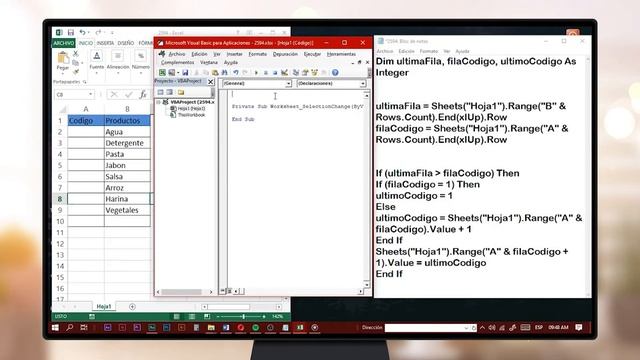Click the Windows Start button
The width and height of the screenshot is (640, 360).
click(55, 328)
